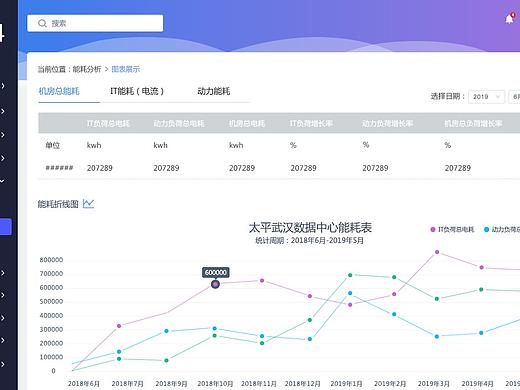
Task: Click the 统计周期 subtitle text
Action: coord(310,240)
